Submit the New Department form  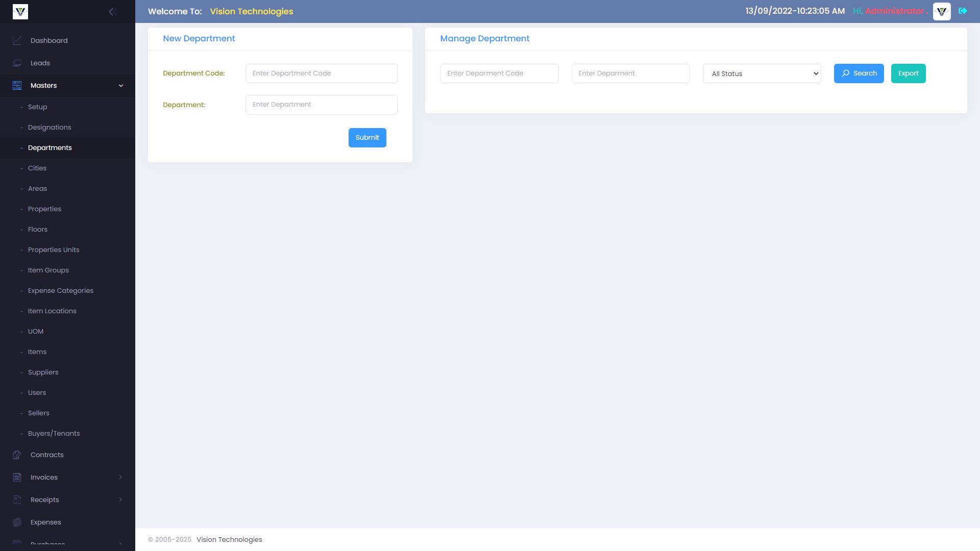click(x=367, y=137)
